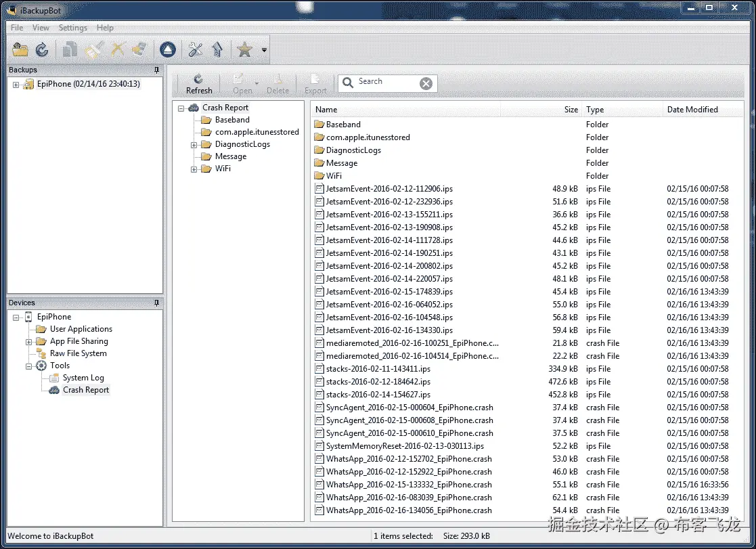756x549 pixels.
Task: Select com.apple.itunesstored in middle folder tree
Action: point(257,132)
